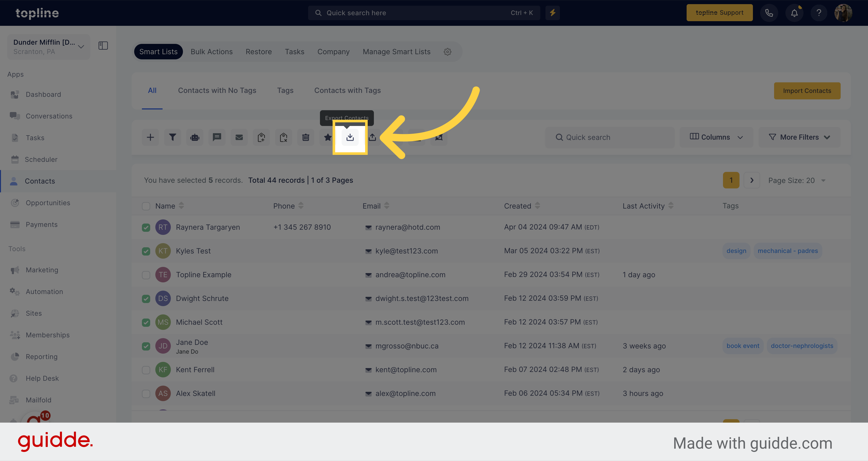Viewport: 868px width, 461px height.
Task: Open Manage Smart Lists tab
Action: coord(396,52)
